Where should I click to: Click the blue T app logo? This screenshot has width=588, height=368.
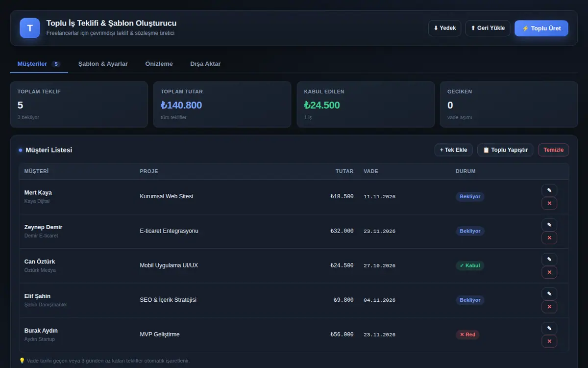pos(30,28)
